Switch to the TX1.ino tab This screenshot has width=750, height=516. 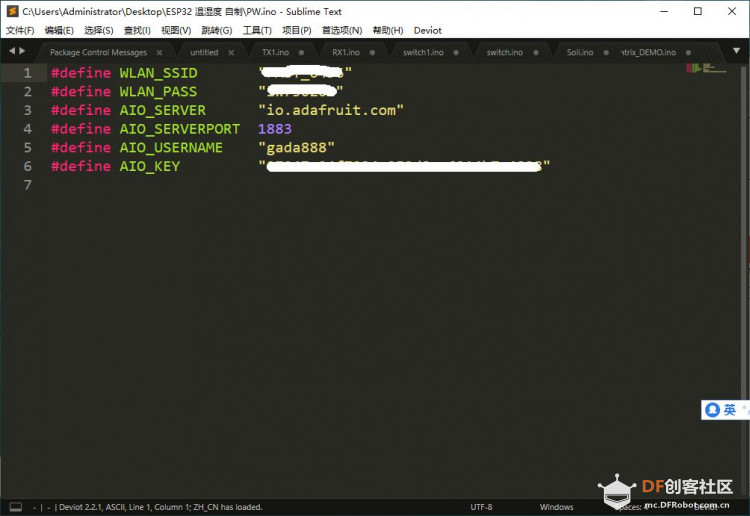coord(275,53)
